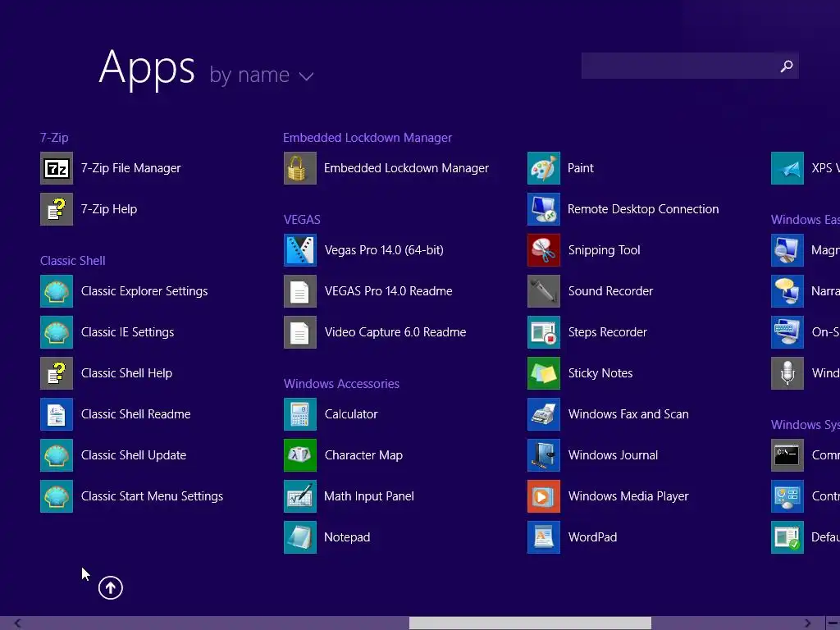Click Classic Shell Update icon
The height and width of the screenshot is (630, 840).
pos(57,455)
